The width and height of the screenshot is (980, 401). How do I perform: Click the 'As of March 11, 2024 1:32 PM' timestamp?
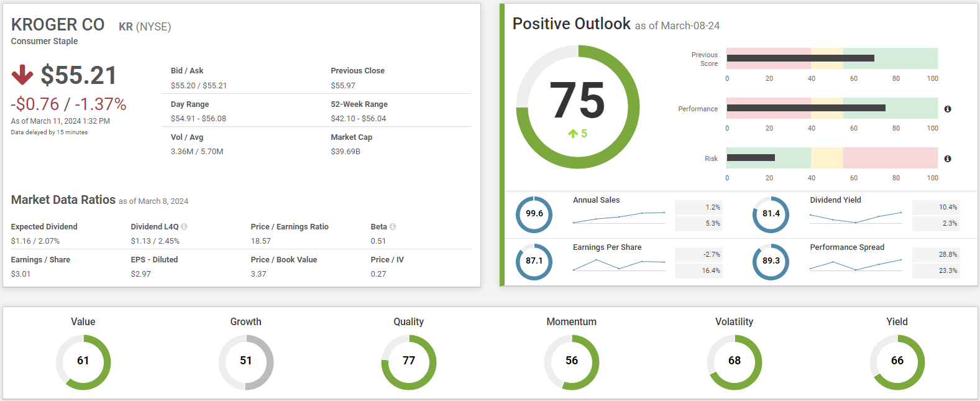point(60,121)
